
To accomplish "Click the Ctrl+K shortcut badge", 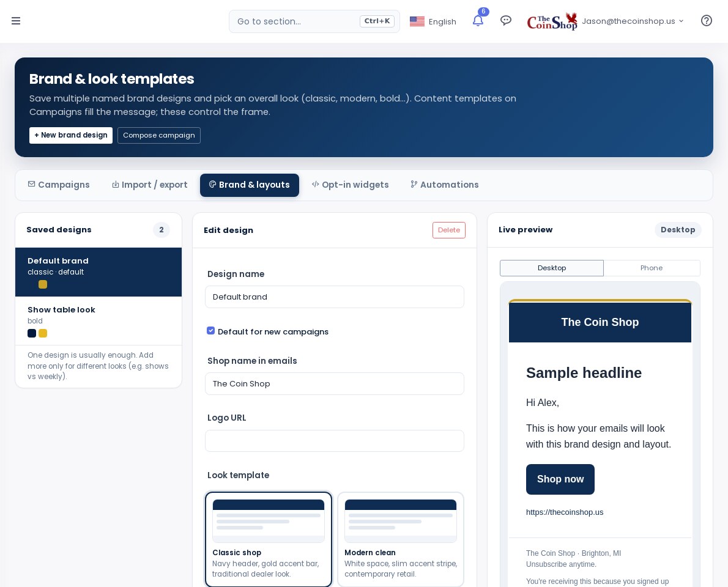I will coord(377,21).
